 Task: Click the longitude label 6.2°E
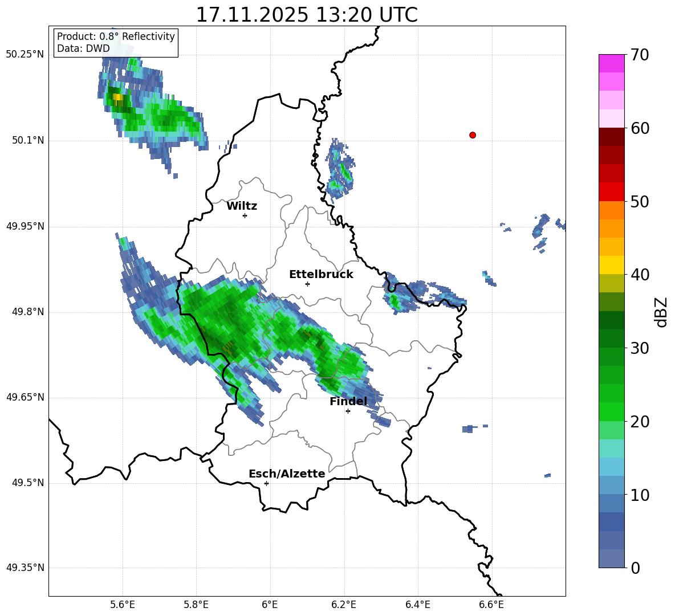click(x=344, y=605)
